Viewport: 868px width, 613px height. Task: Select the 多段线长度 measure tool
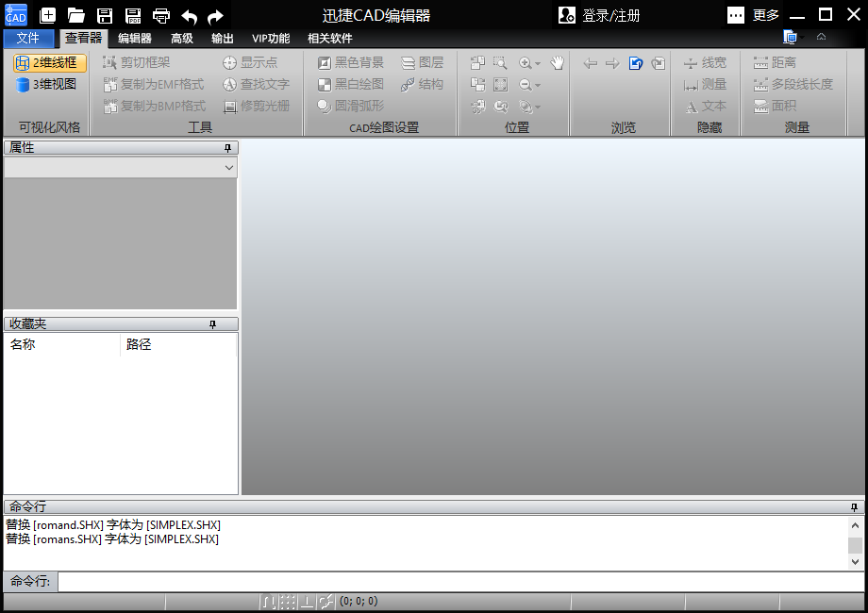click(x=793, y=84)
